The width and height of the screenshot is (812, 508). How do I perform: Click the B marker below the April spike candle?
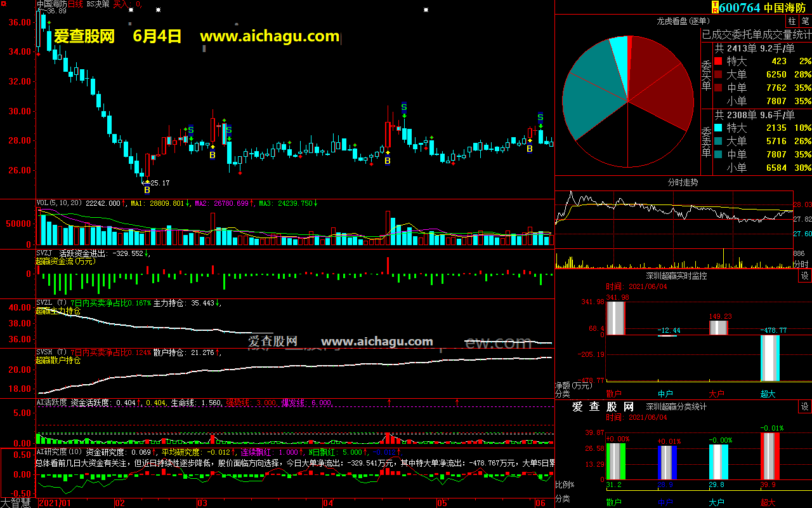[388, 161]
